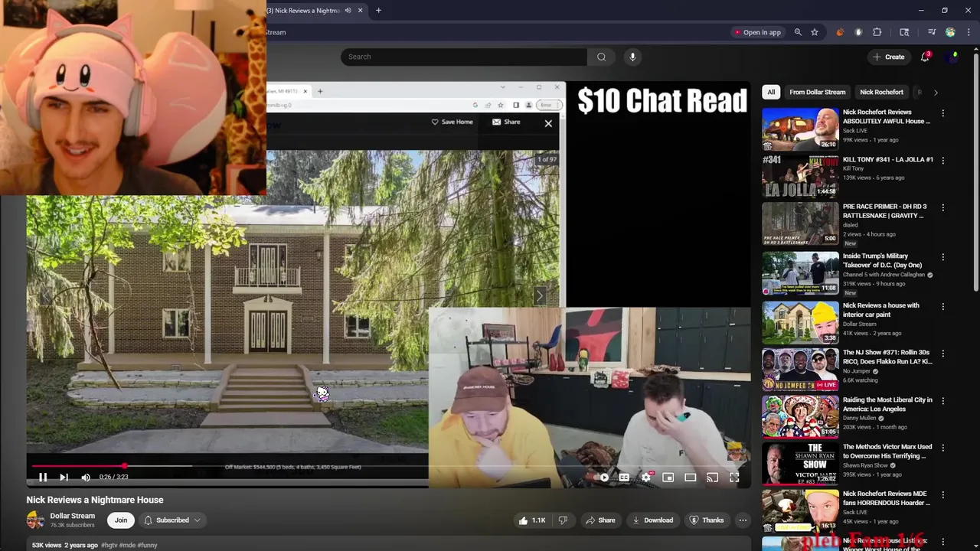The image size is (980, 551).
Task: Click the #hgtv hashtag in the description
Action: [x=110, y=545]
